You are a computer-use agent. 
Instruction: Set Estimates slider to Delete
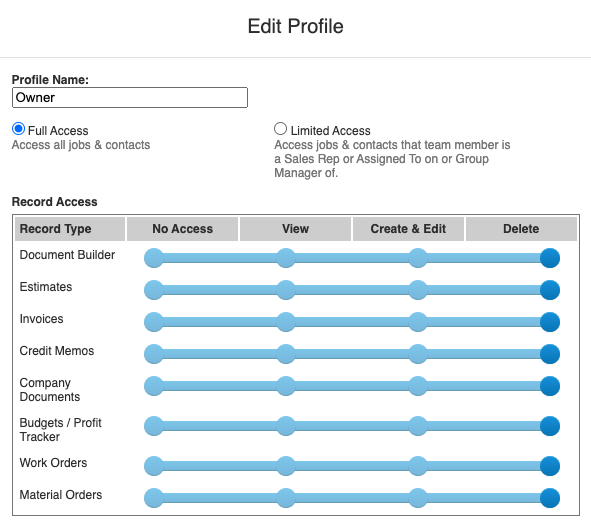pos(550,290)
